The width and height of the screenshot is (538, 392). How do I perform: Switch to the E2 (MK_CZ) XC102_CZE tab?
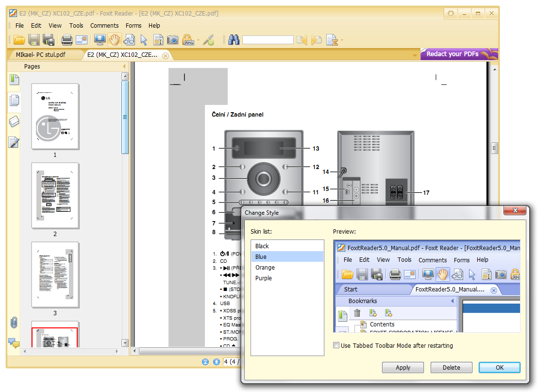click(x=122, y=55)
